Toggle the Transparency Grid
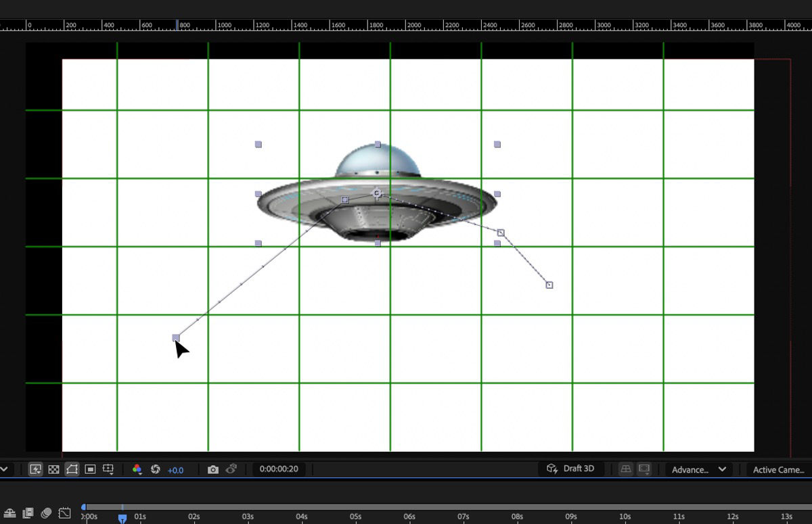 [x=54, y=469]
